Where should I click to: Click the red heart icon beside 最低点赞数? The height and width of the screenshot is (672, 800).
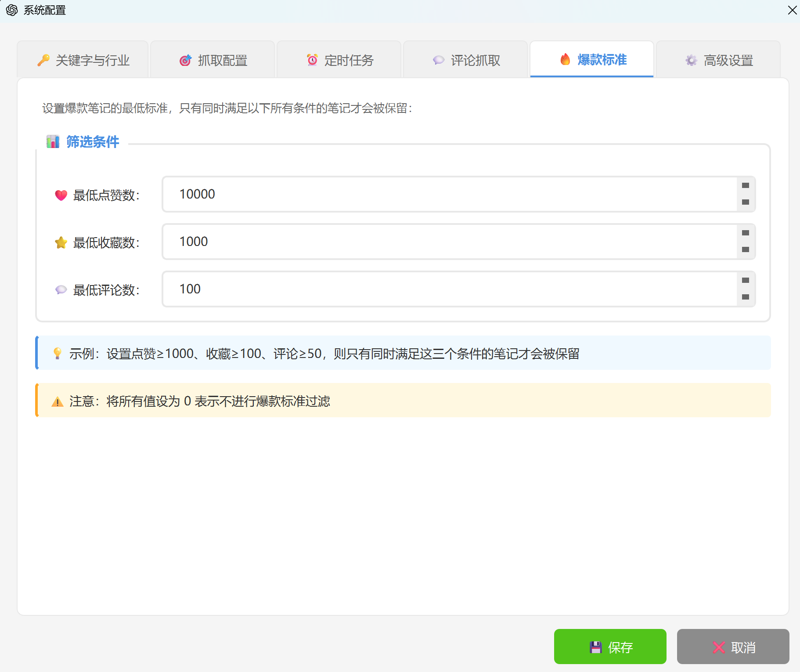point(61,195)
